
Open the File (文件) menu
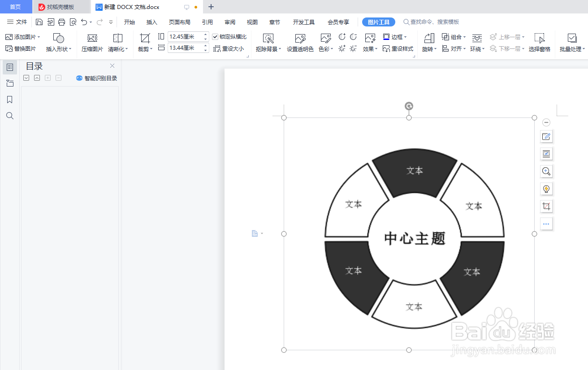[x=17, y=22]
